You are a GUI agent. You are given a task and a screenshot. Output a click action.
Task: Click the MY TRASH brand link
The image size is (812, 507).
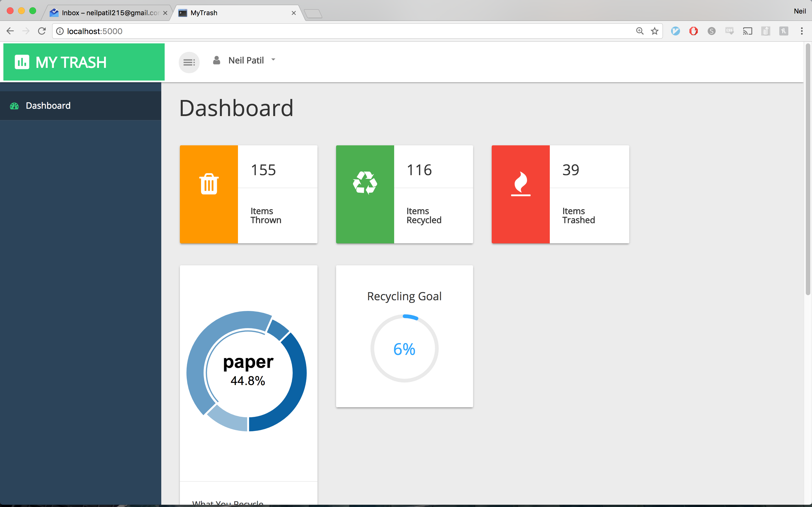(x=71, y=62)
